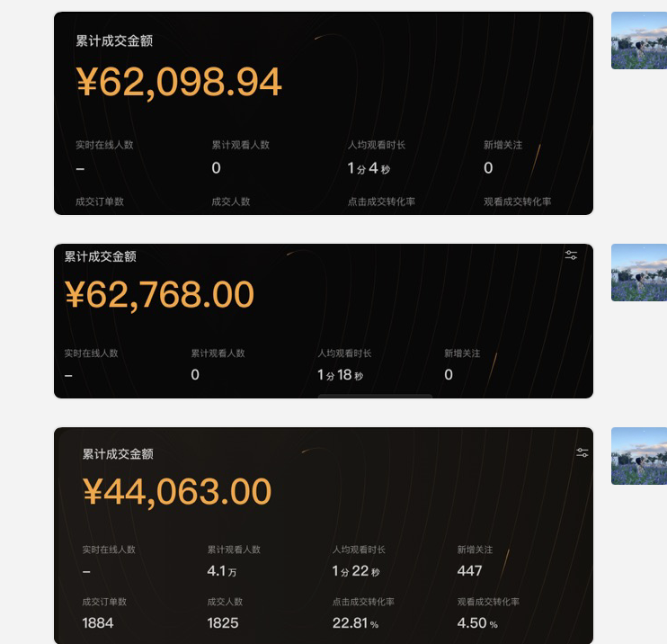Click 累计成交金额 label above ¥44,063.00

tap(118, 454)
